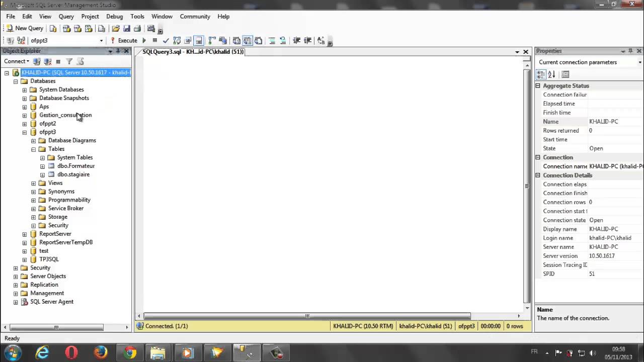Select the Programmability folder
Viewport: 644px width, 362px height.
pos(69,200)
